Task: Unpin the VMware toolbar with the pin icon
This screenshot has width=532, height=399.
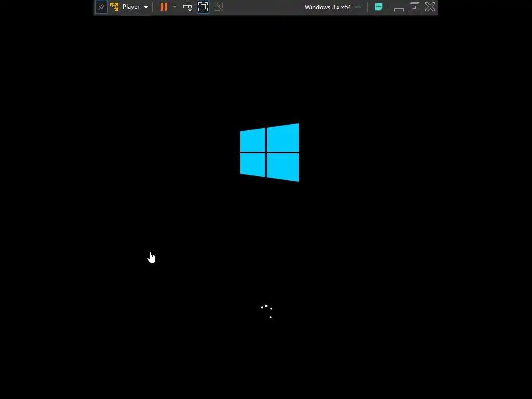Action: point(101,7)
